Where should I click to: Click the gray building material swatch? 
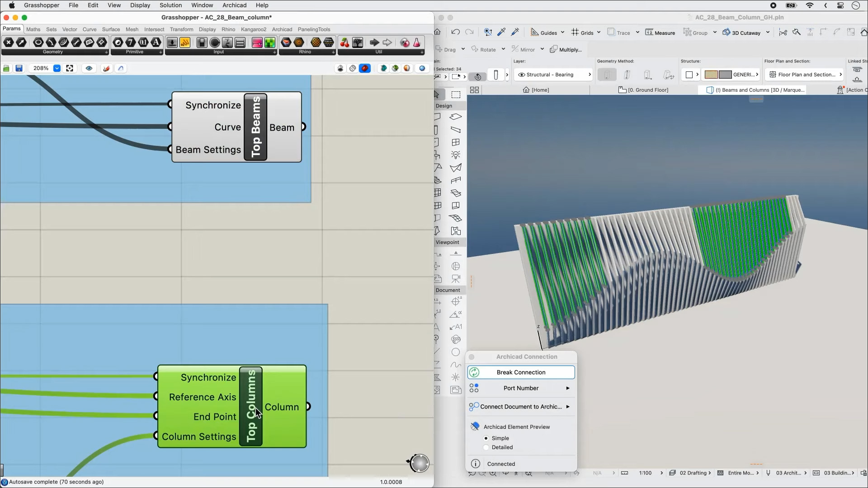coord(725,75)
